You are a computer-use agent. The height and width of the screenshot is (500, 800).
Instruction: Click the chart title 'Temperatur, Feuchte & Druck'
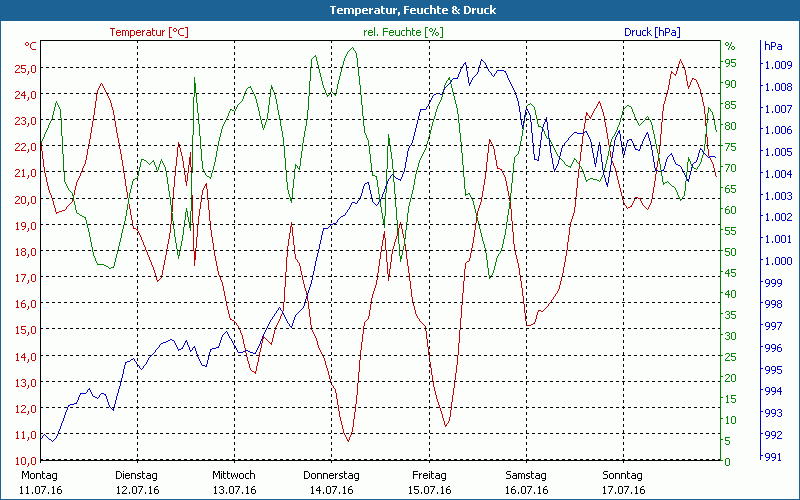399,10
